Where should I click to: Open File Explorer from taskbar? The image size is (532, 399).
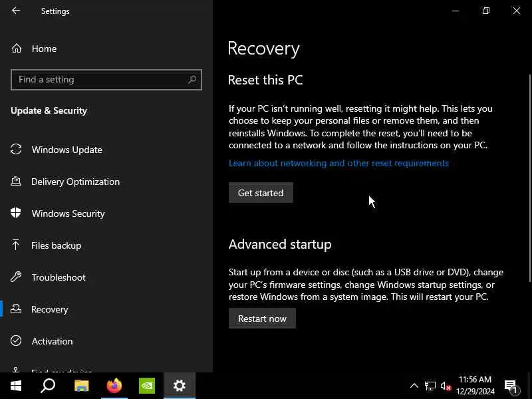point(81,386)
